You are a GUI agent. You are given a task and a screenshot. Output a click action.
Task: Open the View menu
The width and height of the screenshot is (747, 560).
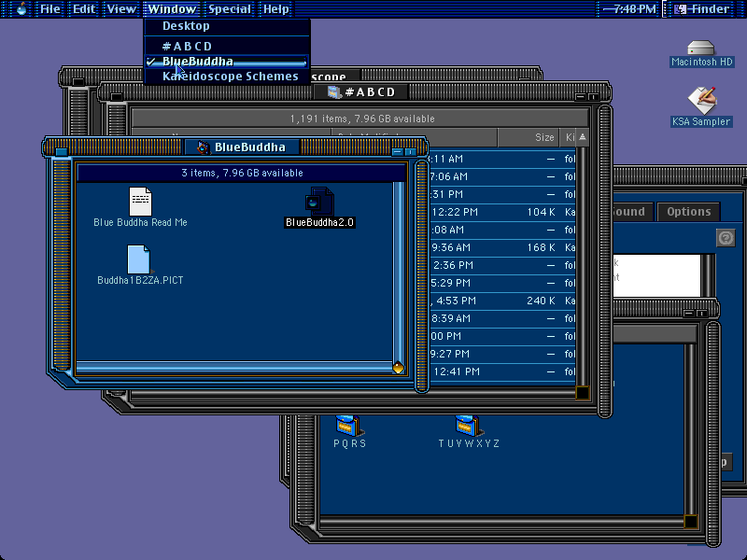click(121, 8)
